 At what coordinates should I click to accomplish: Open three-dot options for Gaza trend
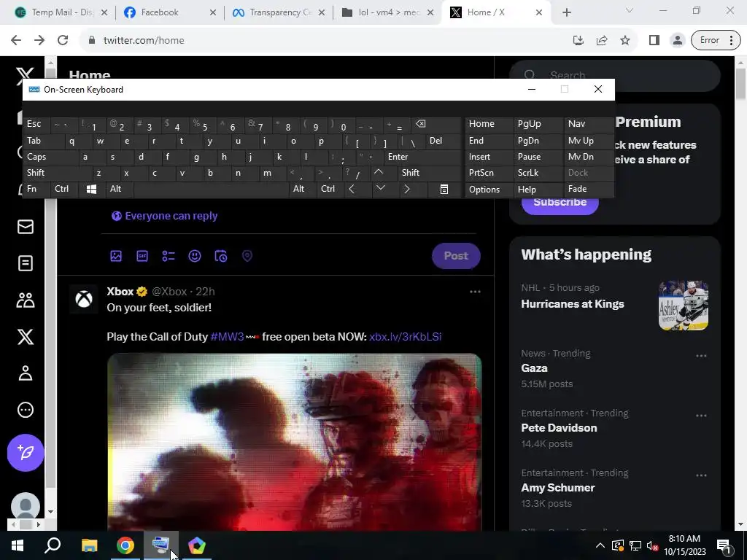[x=701, y=356]
